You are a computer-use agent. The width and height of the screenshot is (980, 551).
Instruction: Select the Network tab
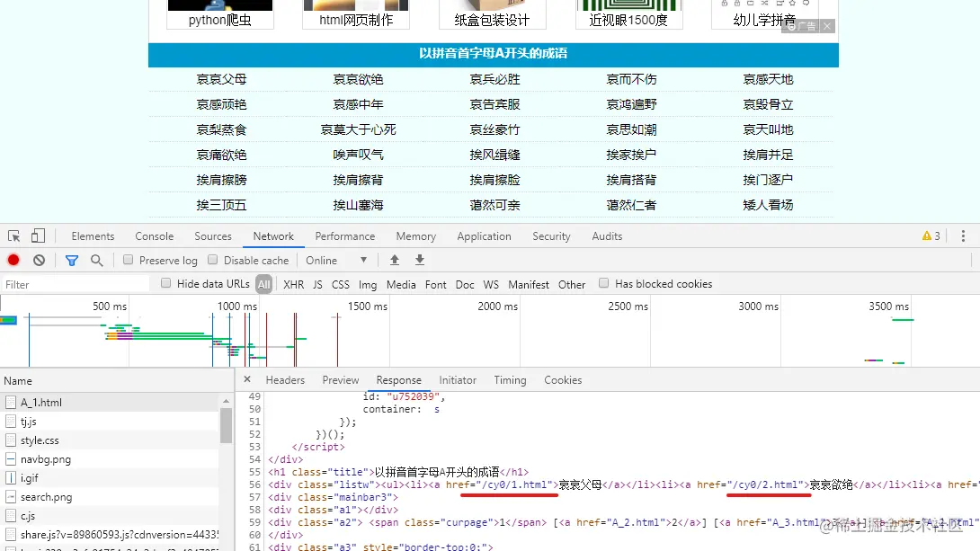click(x=273, y=236)
